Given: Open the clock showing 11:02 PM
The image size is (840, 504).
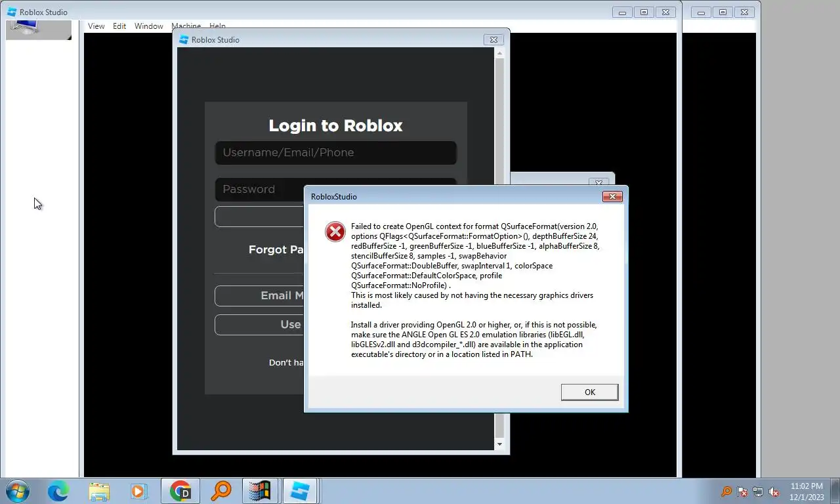Looking at the screenshot, I should tap(807, 492).
